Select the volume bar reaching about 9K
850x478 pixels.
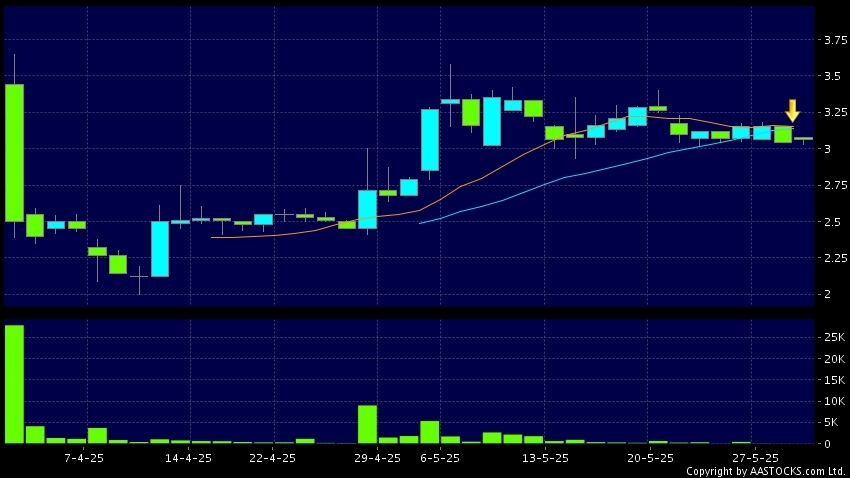tap(368, 424)
